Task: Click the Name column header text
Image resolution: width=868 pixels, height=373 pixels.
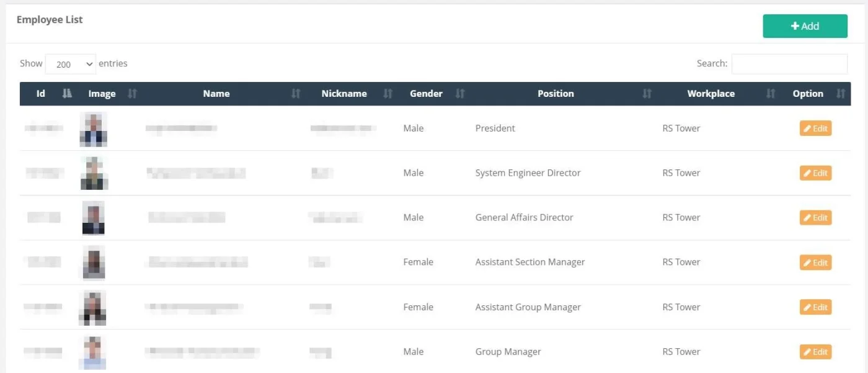Action: 216,94
